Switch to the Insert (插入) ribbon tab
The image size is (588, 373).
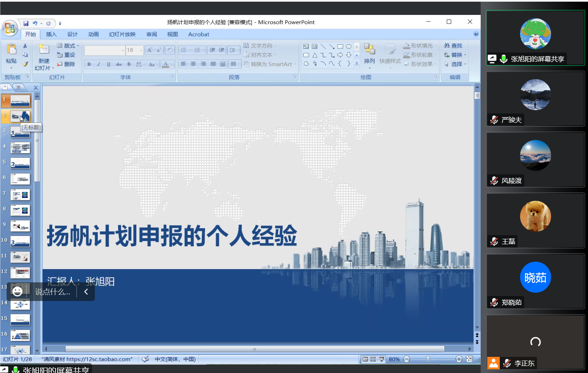(51, 34)
